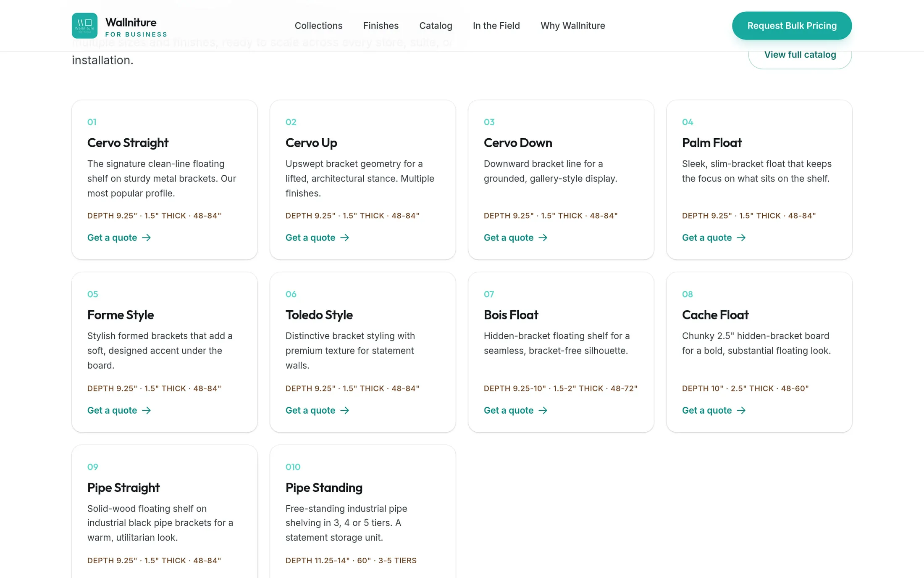Click the arrow icon under Cache Float

(x=741, y=411)
